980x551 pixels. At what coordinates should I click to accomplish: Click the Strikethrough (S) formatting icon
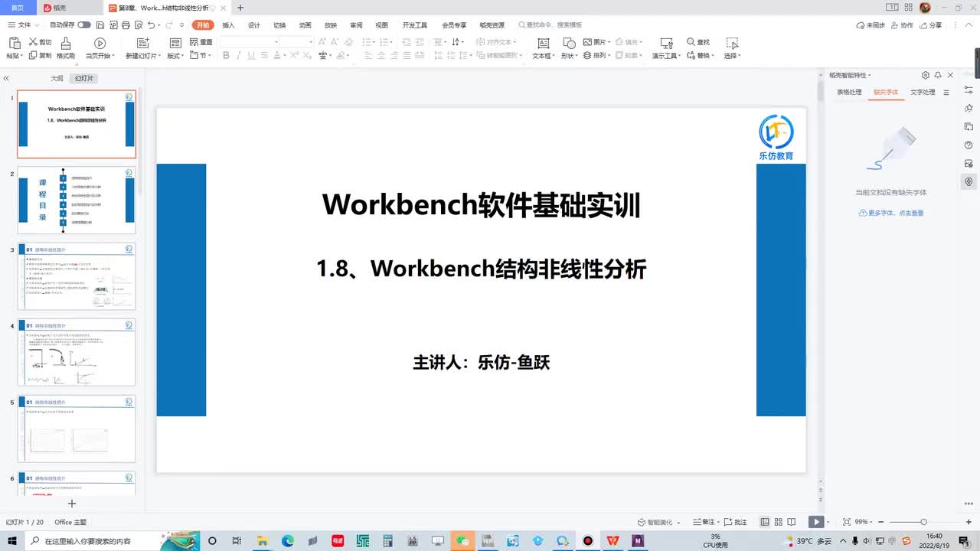[x=264, y=55]
